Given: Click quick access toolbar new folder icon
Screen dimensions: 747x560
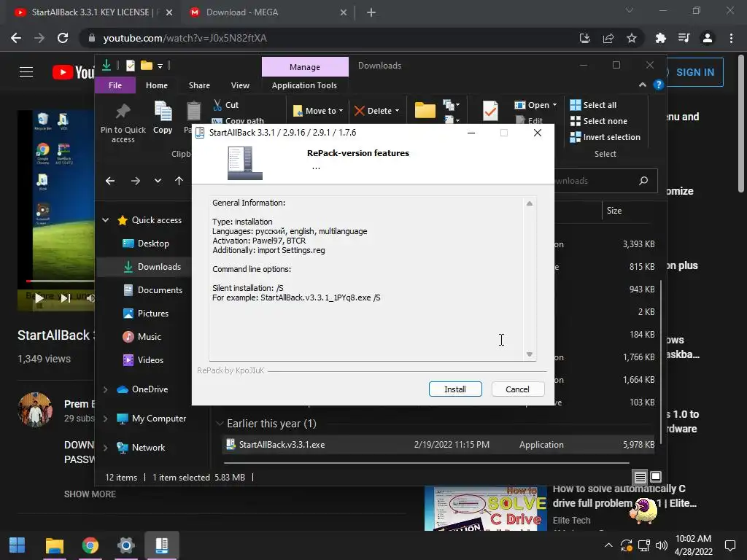Looking at the screenshot, I should click(146, 66).
